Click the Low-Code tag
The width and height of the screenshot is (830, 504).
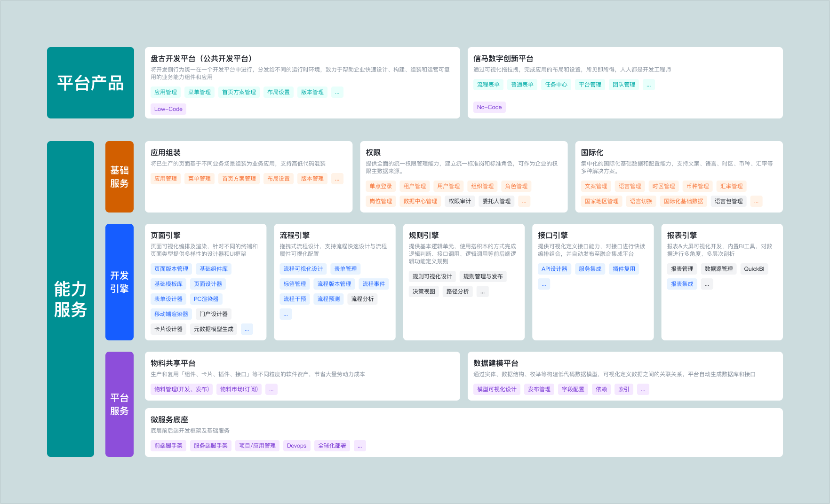[168, 109]
